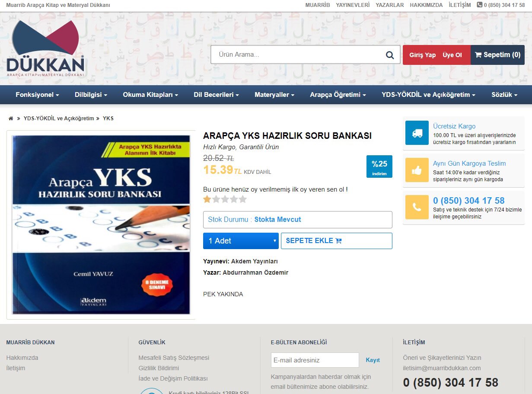Expand the Arapça Öğretimi menu
Screen dimensions: 532x394
tap(338, 95)
